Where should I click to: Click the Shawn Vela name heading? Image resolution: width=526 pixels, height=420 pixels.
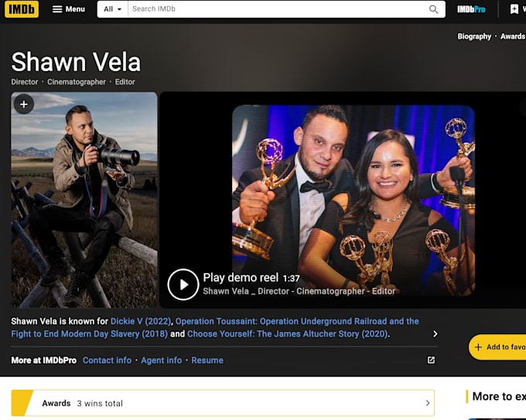coord(76,62)
